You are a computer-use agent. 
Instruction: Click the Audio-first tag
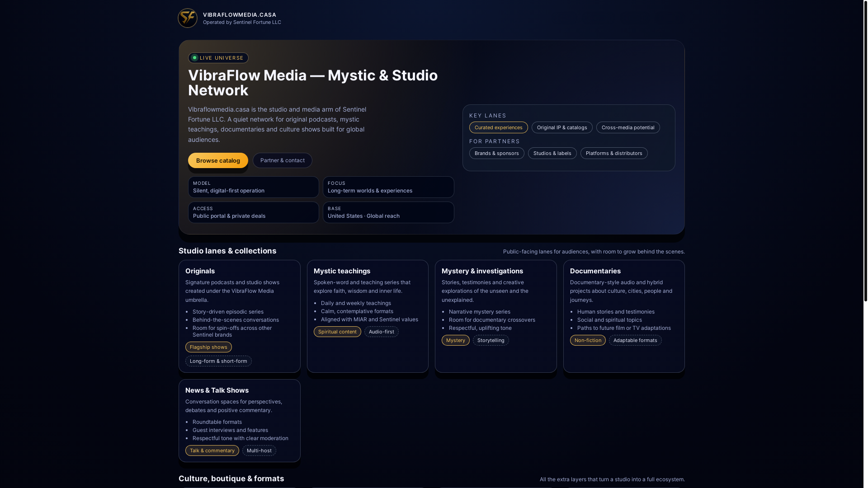382,332
